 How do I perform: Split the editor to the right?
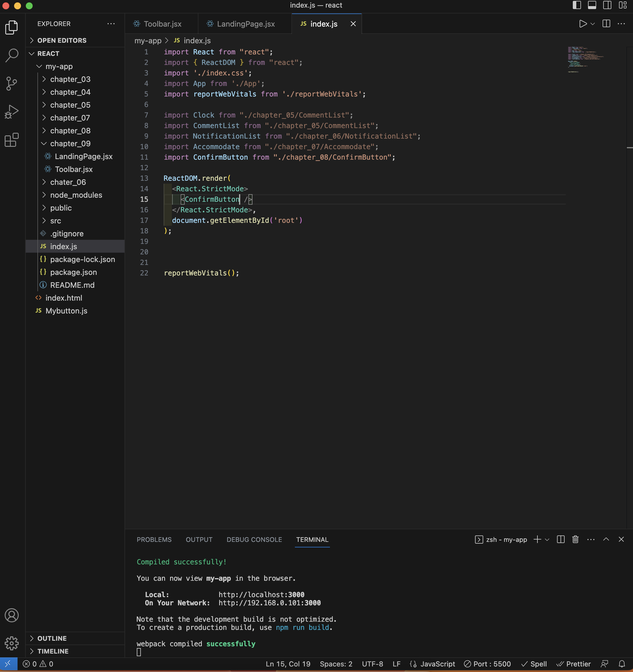[x=606, y=24]
